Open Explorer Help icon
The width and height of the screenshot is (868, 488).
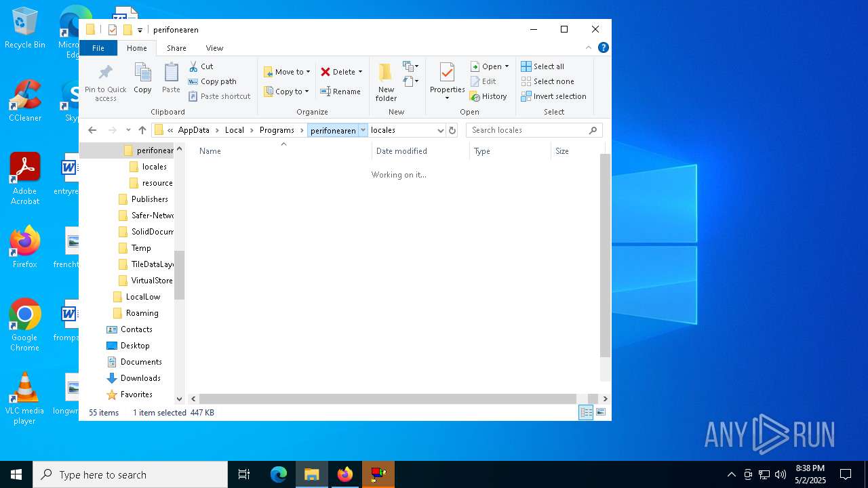point(603,47)
